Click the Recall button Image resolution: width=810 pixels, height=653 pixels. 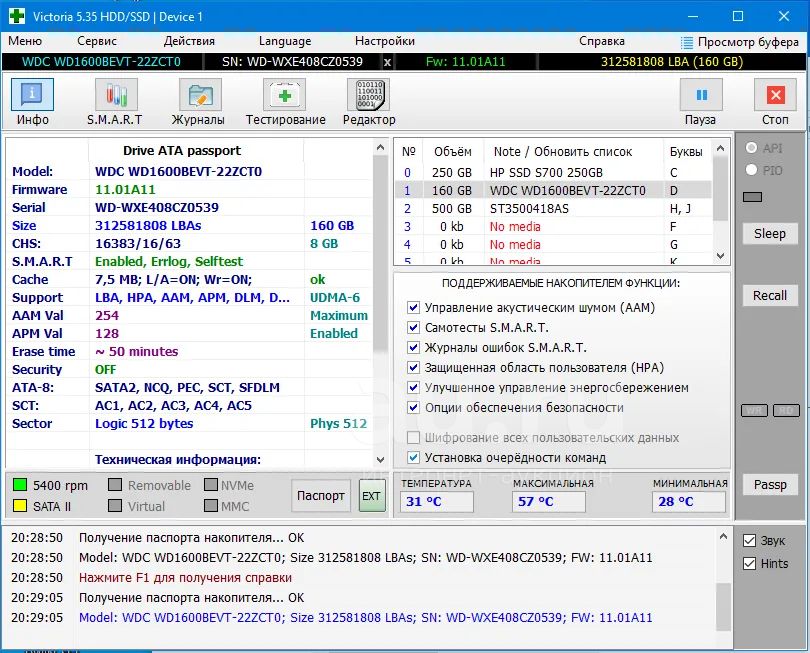(x=770, y=296)
